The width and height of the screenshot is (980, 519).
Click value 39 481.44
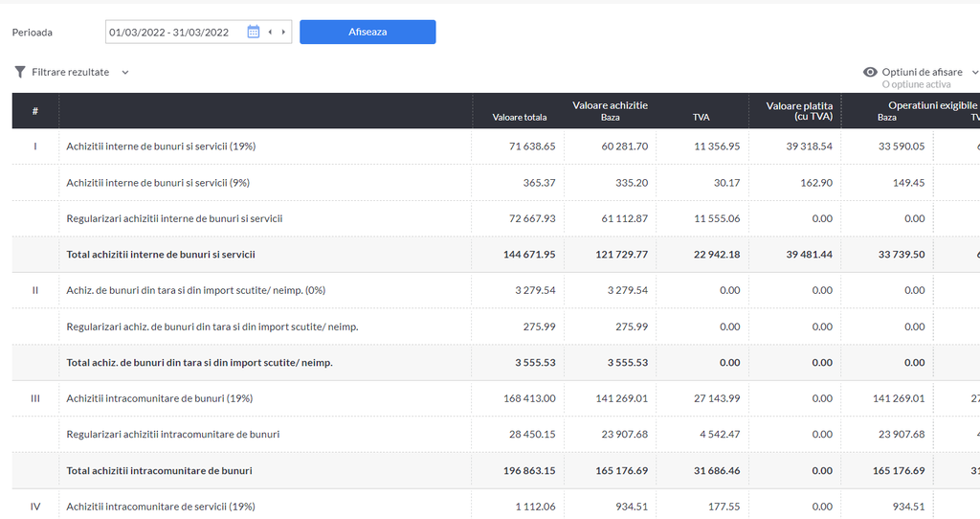[x=810, y=255]
